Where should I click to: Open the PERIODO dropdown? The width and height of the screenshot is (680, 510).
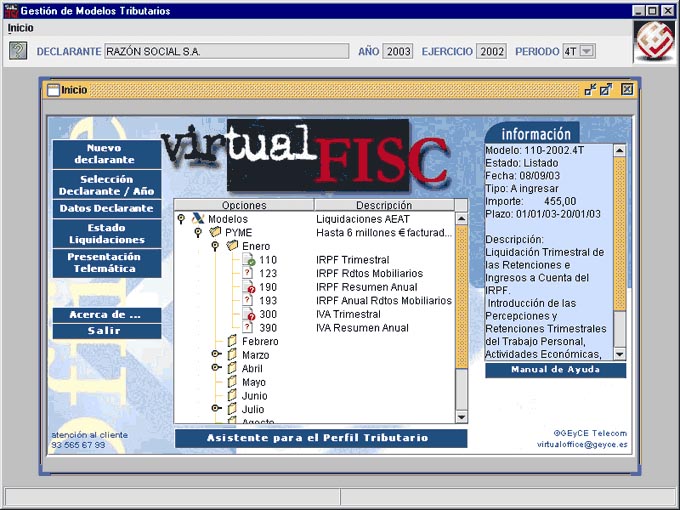point(586,51)
